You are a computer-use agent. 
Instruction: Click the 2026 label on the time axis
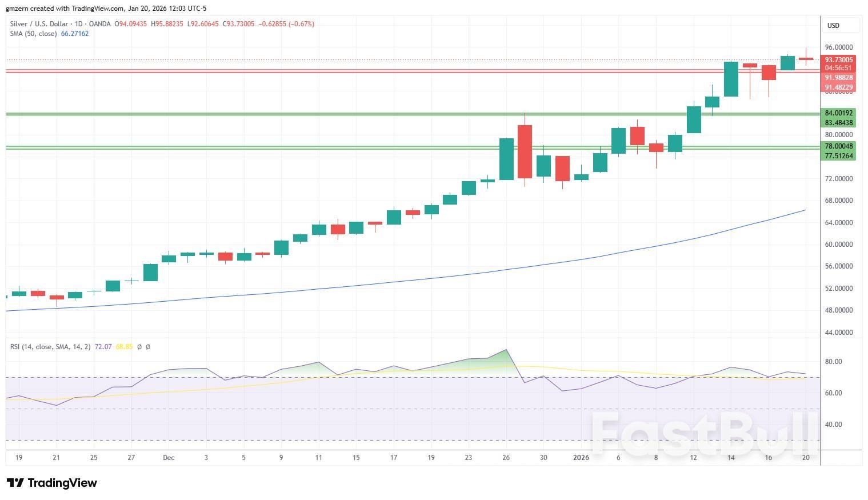pos(581,458)
